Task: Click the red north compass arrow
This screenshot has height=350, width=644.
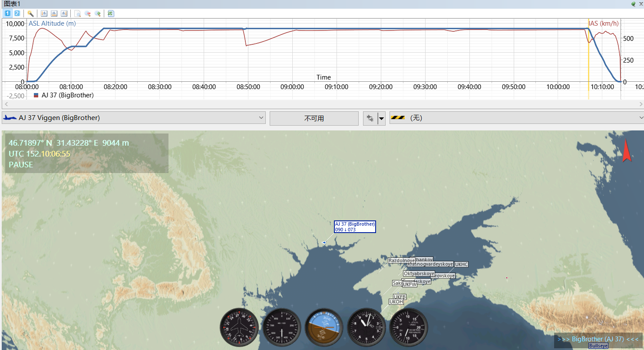Action: pyautogui.click(x=627, y=151)
